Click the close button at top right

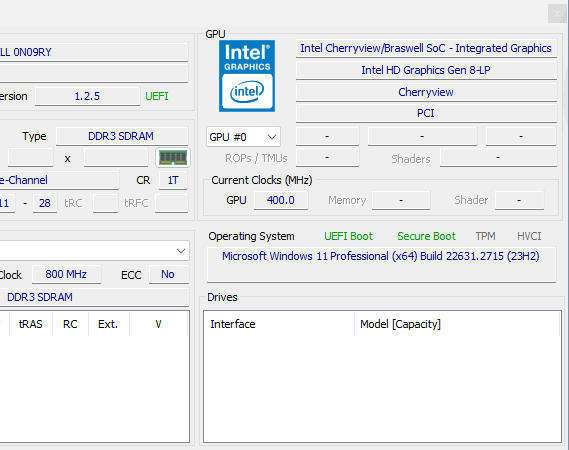557,13
